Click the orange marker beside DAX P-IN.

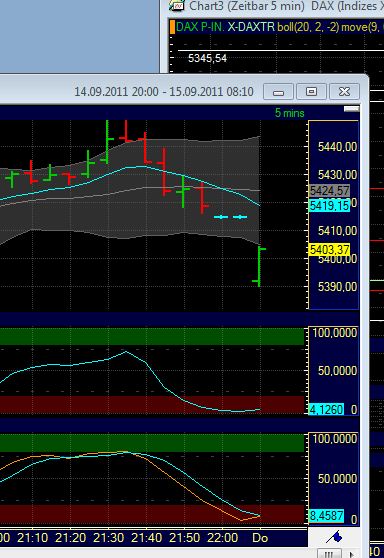pyautogui.click(x=172, y=27)
